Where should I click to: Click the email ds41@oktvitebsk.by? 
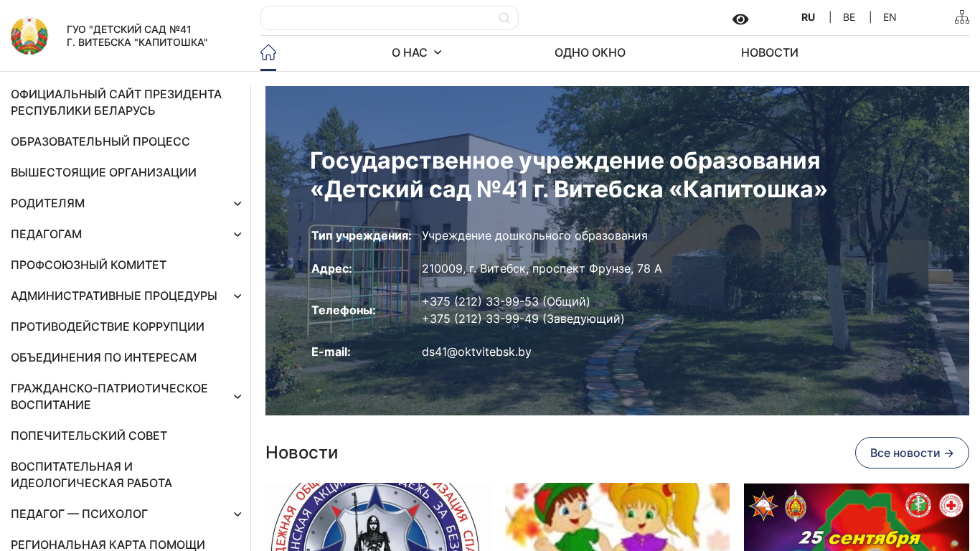tap(476, 352)
